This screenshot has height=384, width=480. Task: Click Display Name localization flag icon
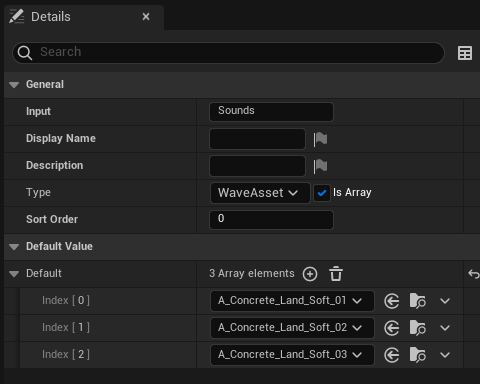320,139
